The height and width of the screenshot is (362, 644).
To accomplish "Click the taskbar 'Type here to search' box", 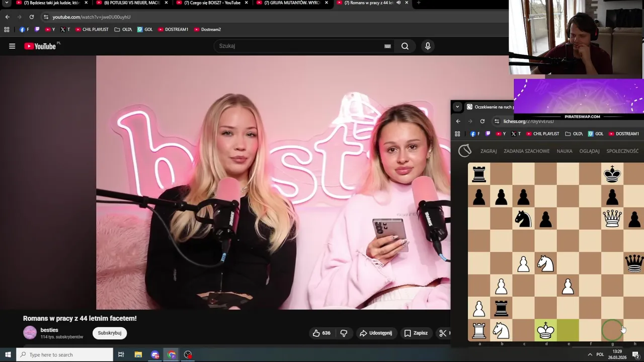I will pos(64,355).
